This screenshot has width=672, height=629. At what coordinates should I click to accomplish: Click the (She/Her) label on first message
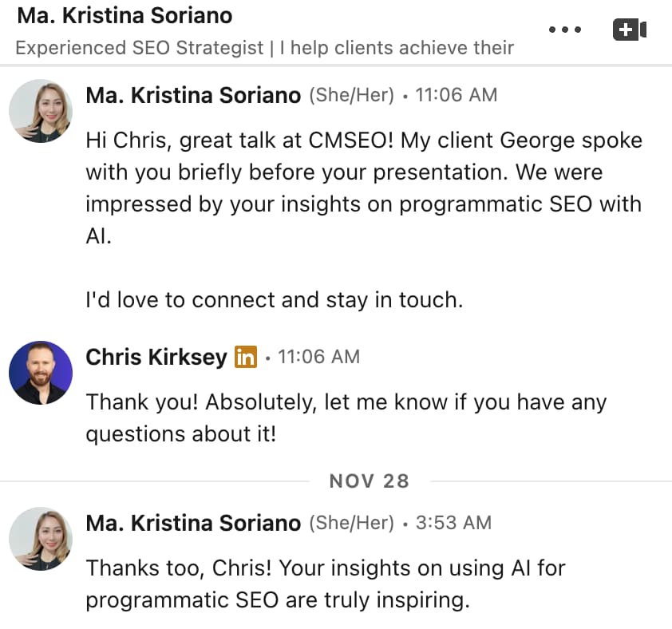click(351, 96)
